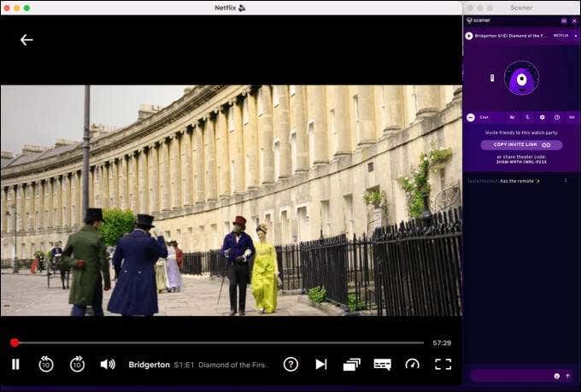
Task: Open the playback speed control
Action: [413, 364]
